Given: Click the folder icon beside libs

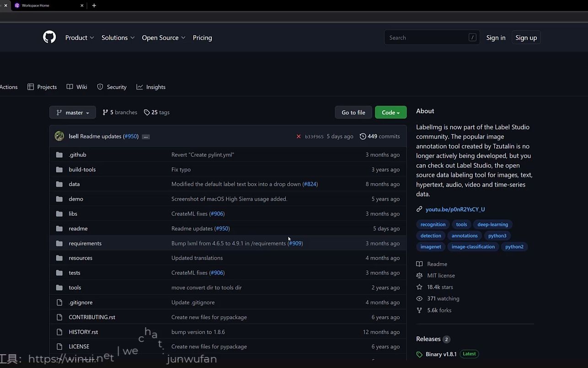Looking at the screenshot, I should click(x=59, y=214).
